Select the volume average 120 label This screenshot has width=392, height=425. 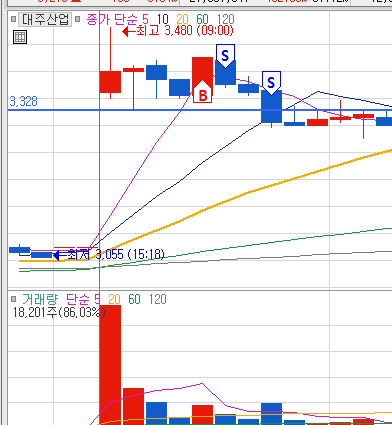coord(157,299)
